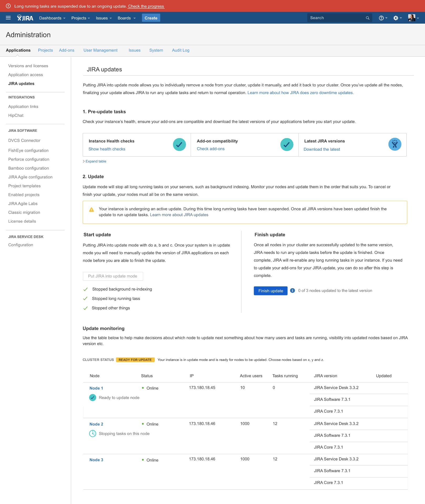Open Service Desk Configuration in sidebar
The width and height of the screenshot is (425, 504).
[20, 245]
